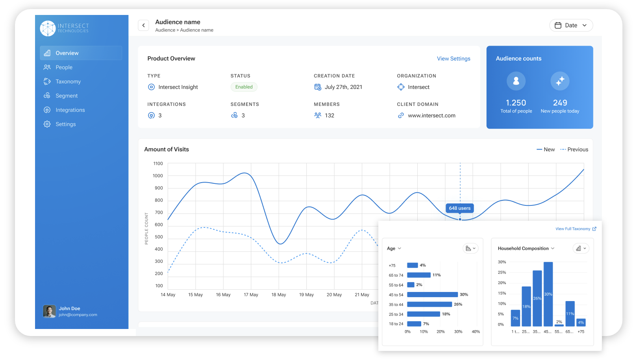Open the Integrations menu item
Viewport: 637px width, 364px height.
(81, 110)
